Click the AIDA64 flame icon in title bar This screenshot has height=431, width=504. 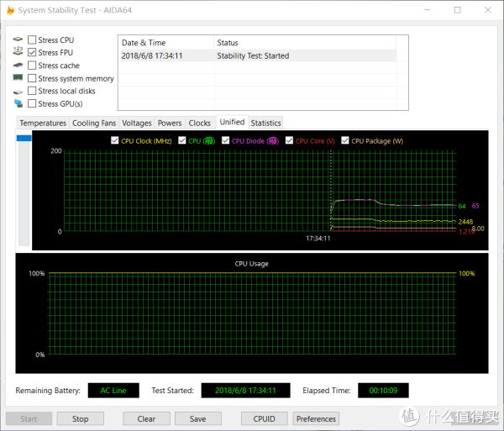click(x=10, y=10)
